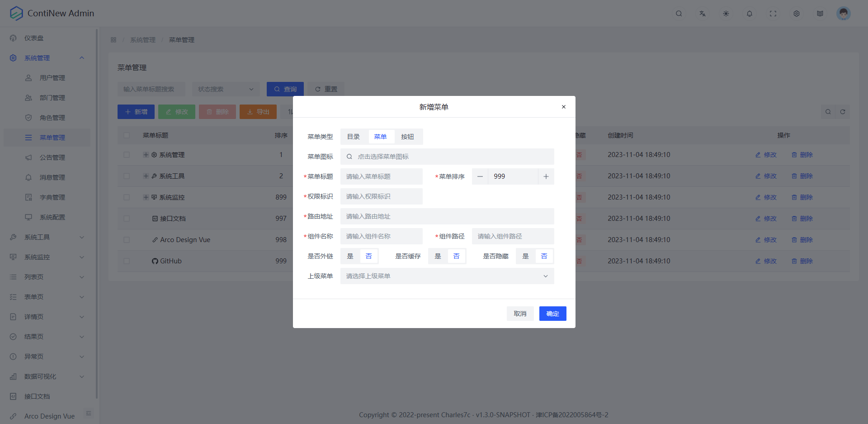Click the plus icon to increase menu order

point(546,176)
